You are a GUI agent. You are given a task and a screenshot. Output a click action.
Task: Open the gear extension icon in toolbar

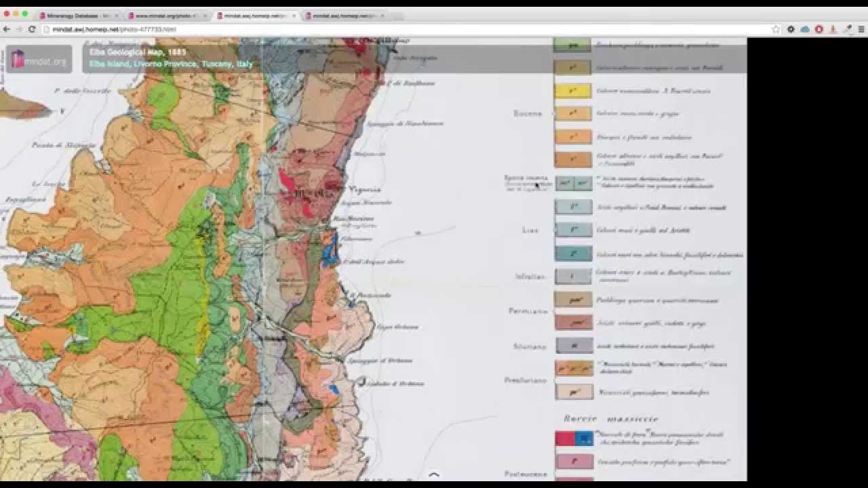pyautogui.click(x=791, y=29)
